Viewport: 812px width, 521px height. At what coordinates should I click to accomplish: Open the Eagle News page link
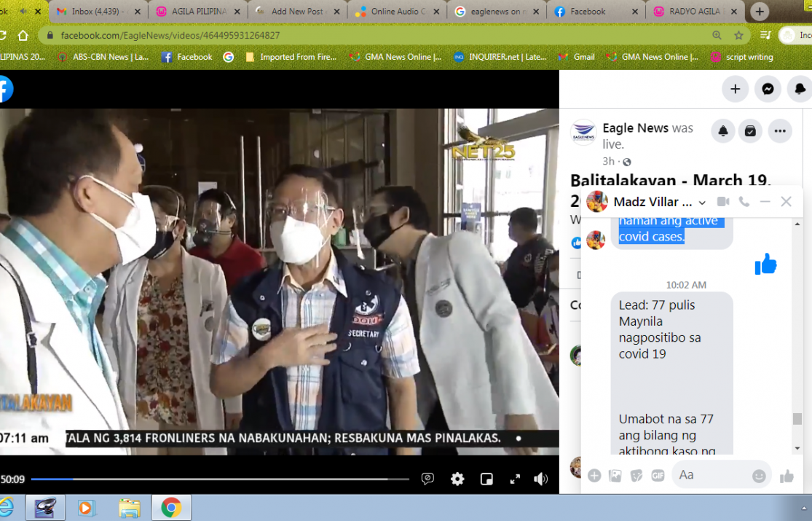pos(636,128)
